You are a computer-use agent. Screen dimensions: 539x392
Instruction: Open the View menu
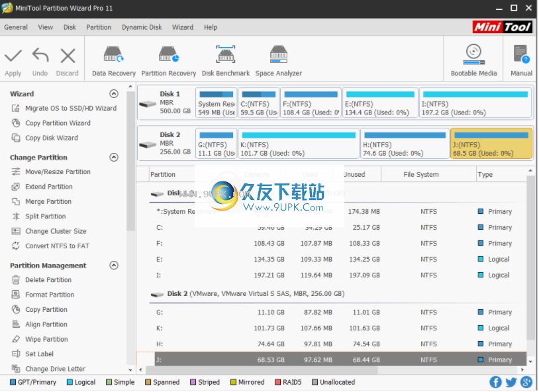click(46, 28)
